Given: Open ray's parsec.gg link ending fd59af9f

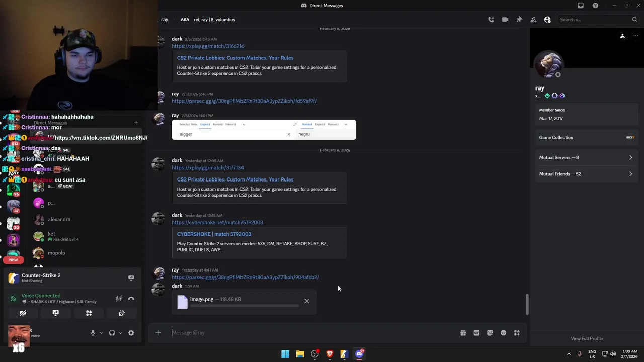Looking at the screenshot, I should tap(244, 101).
